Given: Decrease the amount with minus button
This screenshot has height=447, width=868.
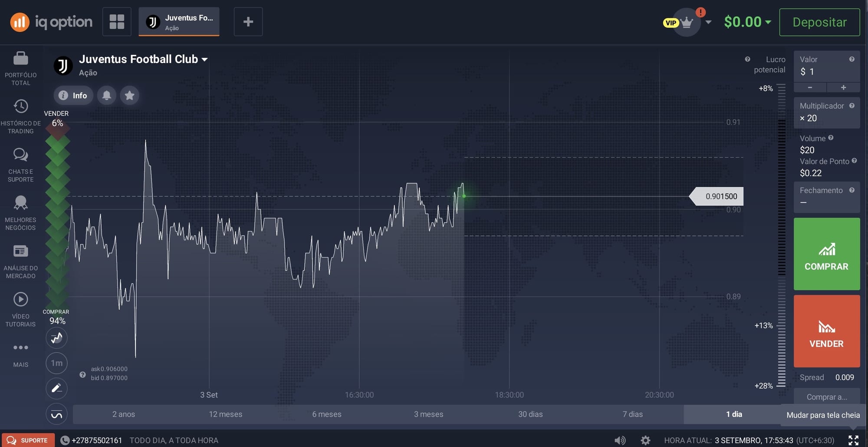Looking at the screenshot, I should click(810, 87).
